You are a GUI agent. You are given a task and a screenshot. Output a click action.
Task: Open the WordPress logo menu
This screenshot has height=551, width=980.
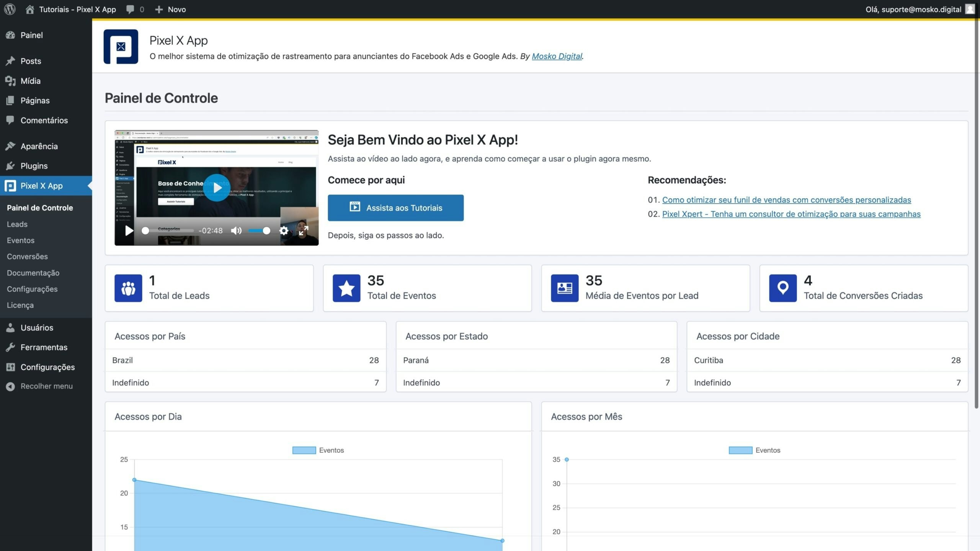tap(10, 9)
